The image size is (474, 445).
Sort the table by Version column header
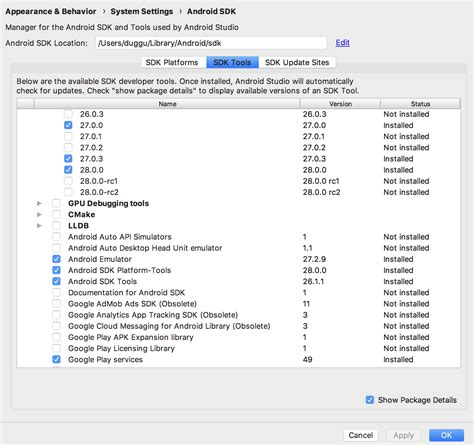(x=340, y=104)
